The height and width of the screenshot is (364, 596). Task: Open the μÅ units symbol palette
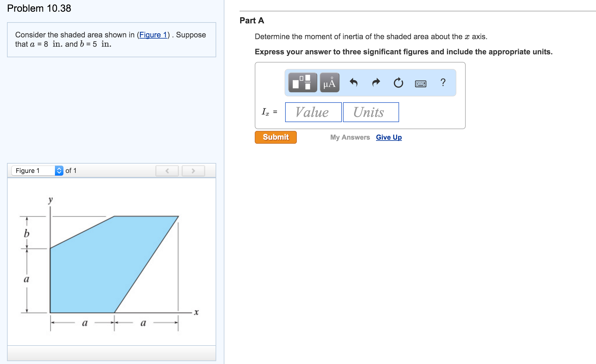click(x=329, y=83)
